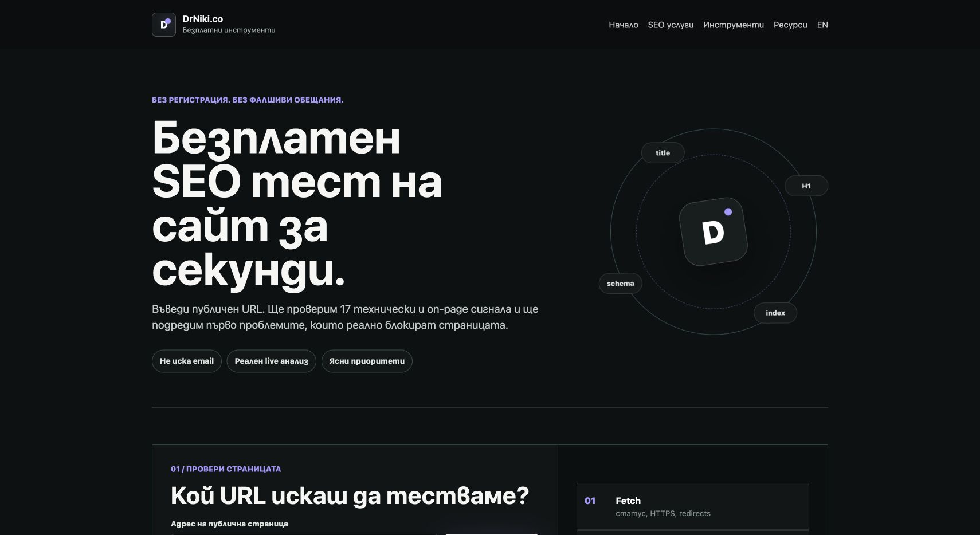Select the 'schema' tag on the orbit
Screen dimensions: 980x535
click(621, 284)
